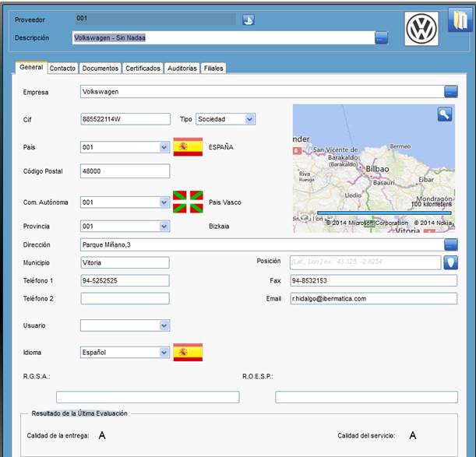Click the R.G.S.A. input field
Image resolution: width=476 pixels, height=457 pixels.
148,397
